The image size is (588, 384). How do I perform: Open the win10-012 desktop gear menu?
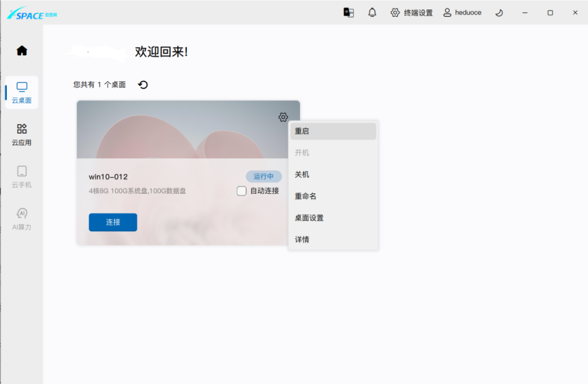tap(283, 117)
